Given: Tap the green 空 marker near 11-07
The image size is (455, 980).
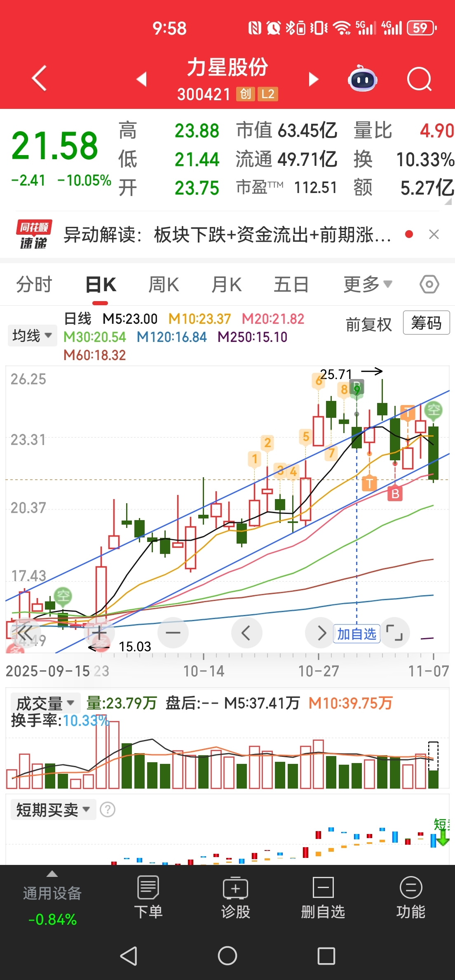Looking at the screenshot, I should coord(434,411).
